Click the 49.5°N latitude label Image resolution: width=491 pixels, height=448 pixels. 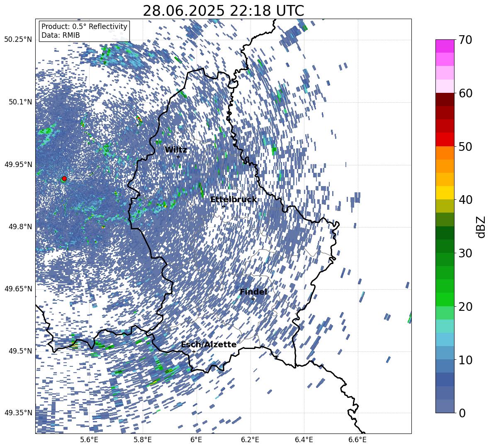pos(21,351)
